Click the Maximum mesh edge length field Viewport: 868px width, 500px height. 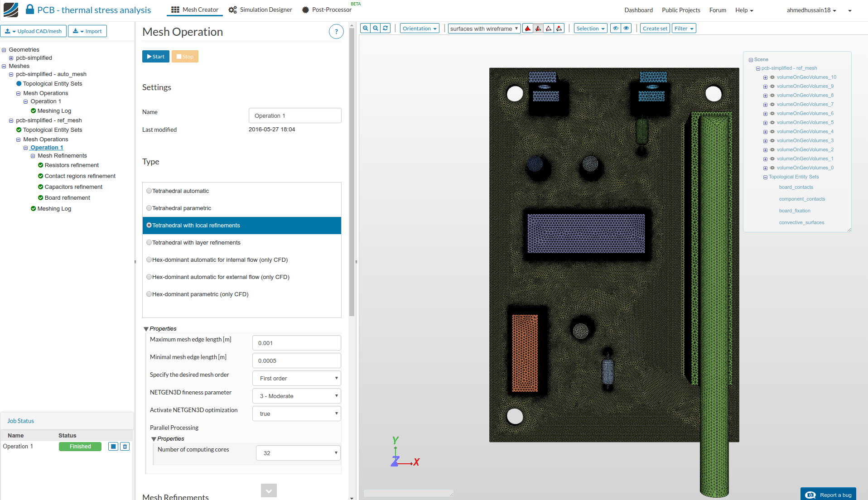(x=297, y=343)
